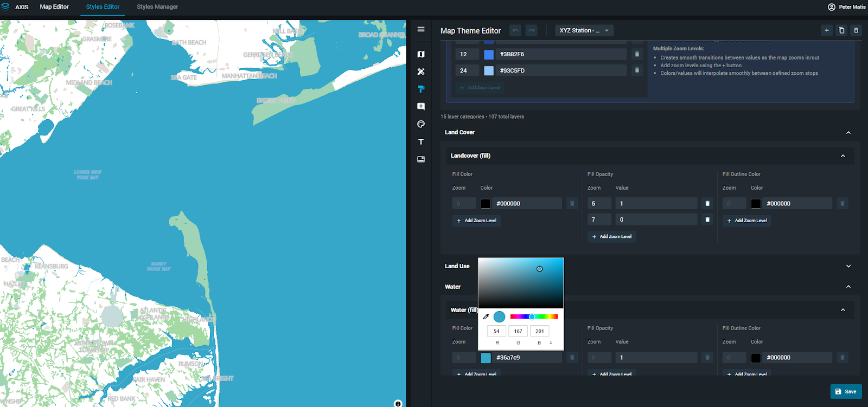Toggle the RGB color format switcher arrows
Viewport: 868px width, 407px height.
(551, 343)
